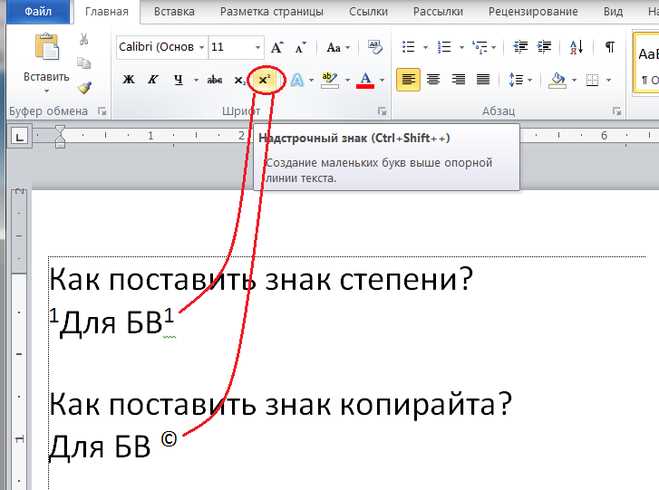Expand the font size dropdown arrow
Viewport: 659px width, 490px height.
coord(258,47)
